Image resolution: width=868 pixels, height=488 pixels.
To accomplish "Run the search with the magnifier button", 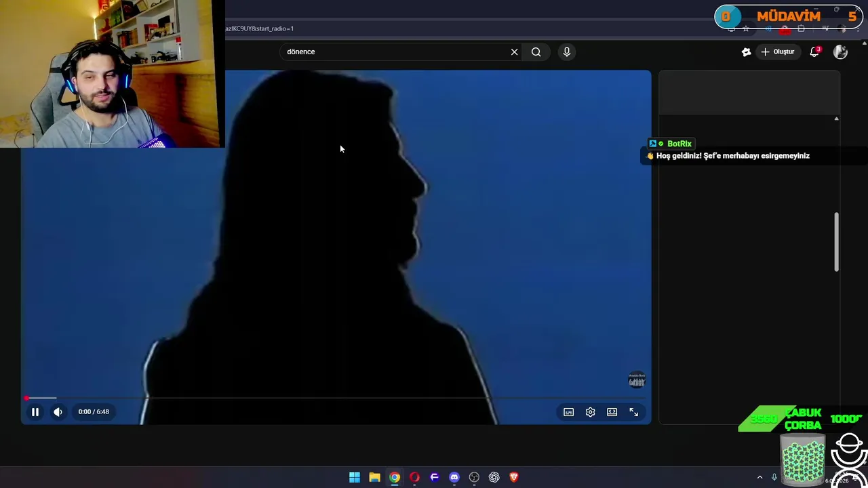I will 536,52.
